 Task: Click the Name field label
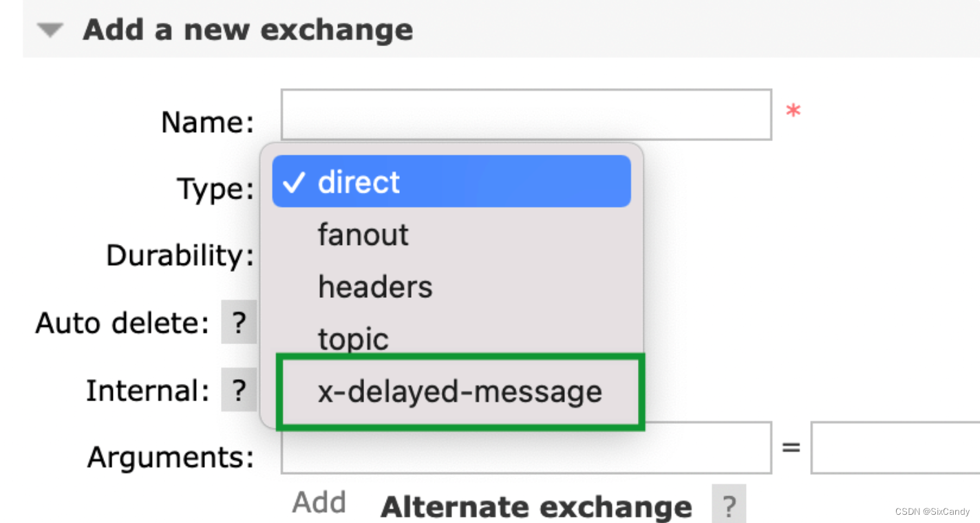tap(208, 122)
